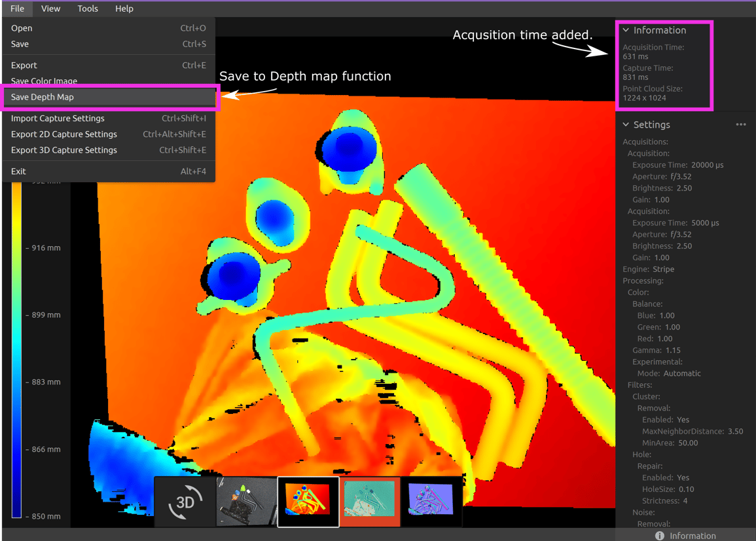Select the 3D view rotation icon
756x541 pixels.
pos(184,501)
